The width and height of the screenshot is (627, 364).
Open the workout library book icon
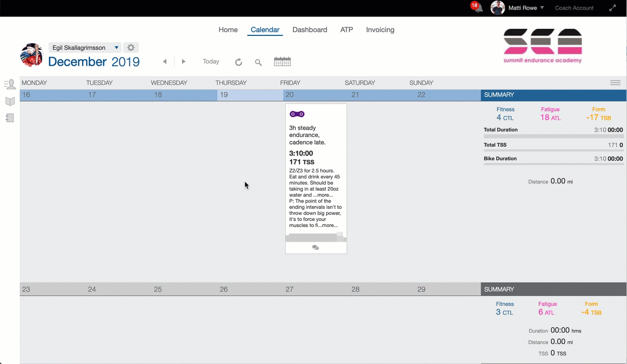pyautogui.click(x=10, y=101)
